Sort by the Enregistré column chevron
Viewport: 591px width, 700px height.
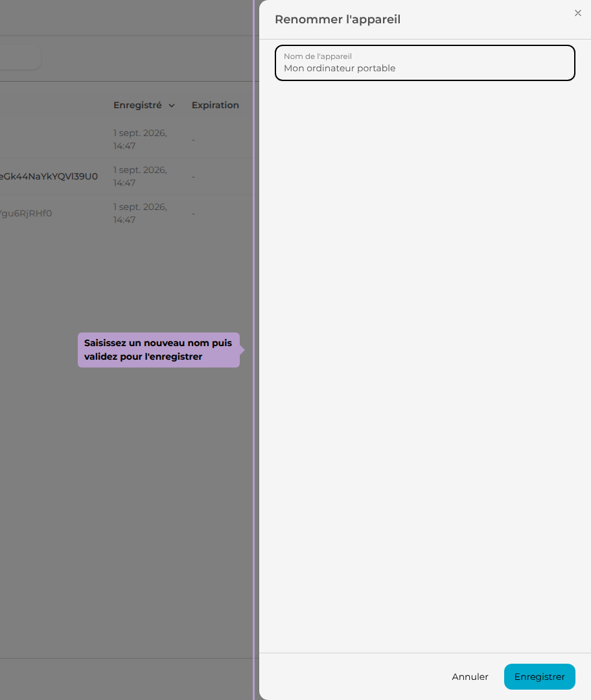pyautogui.click(x=172, y=106)
